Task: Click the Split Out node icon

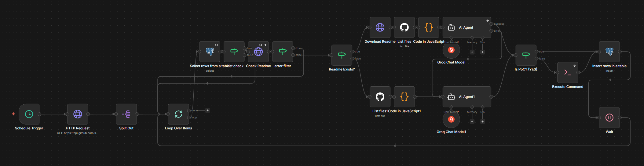Action: click(x=126, y=114)
